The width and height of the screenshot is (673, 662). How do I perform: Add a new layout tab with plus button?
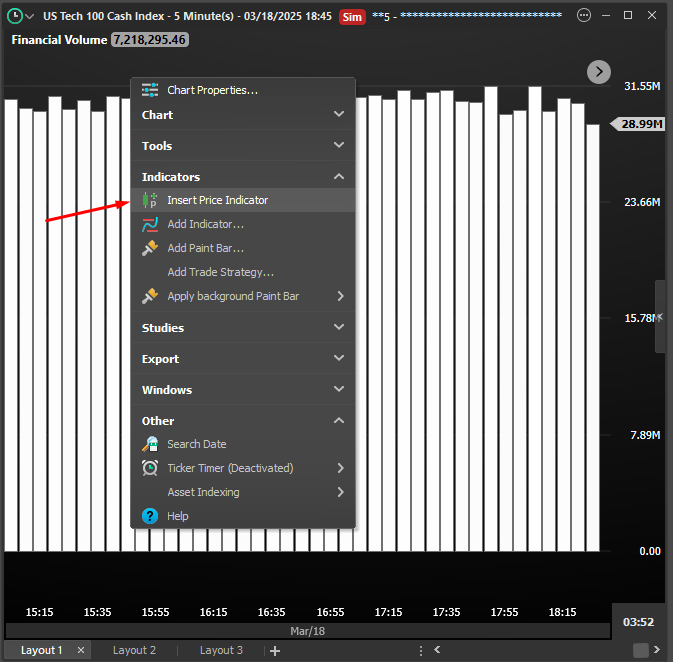275,650
